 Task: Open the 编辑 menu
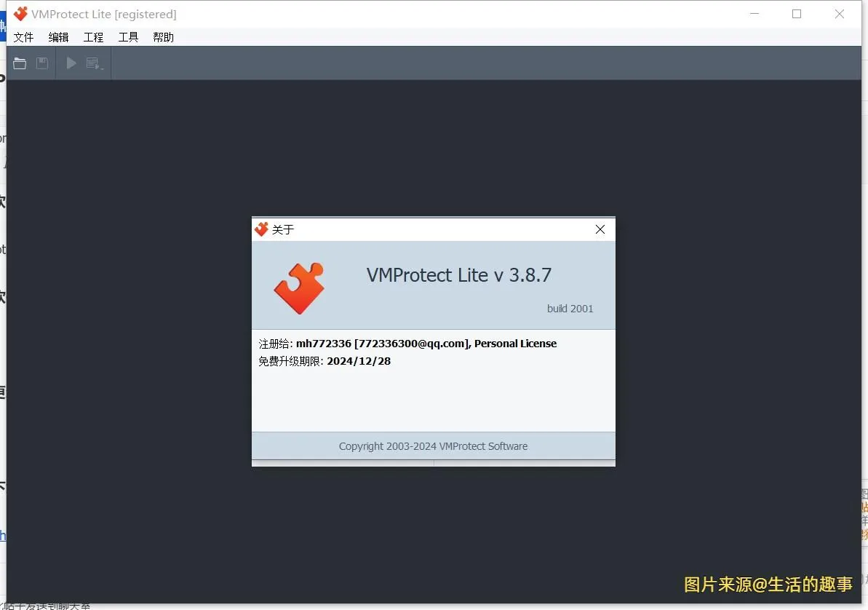coord(58,37)
